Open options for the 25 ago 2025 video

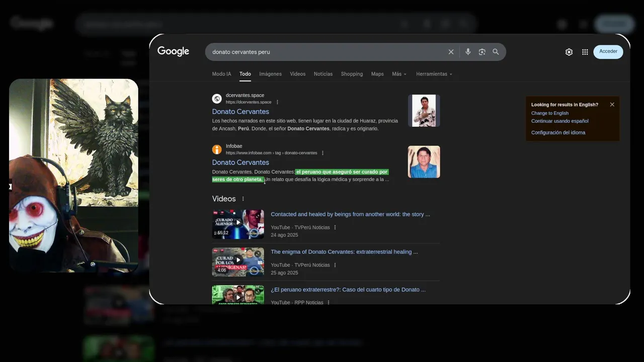[335, 265]
